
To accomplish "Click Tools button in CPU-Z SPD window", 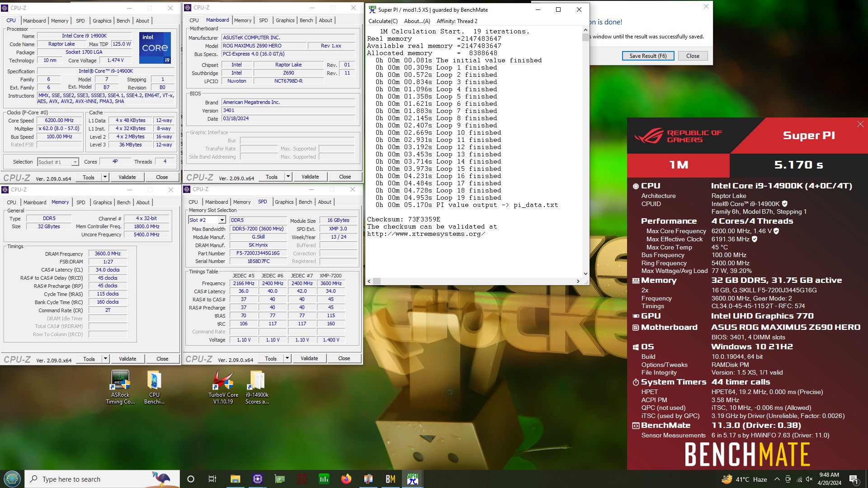I will [x=270, y=358].
